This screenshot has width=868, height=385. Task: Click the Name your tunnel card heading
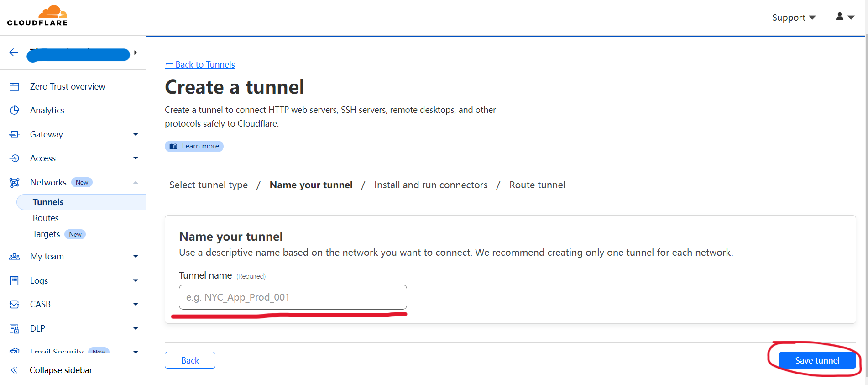[x=231, y=237]
